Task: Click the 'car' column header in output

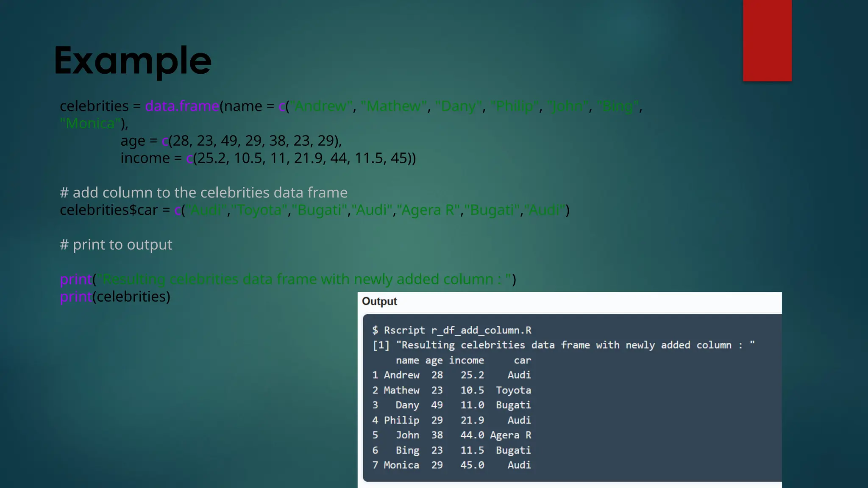Action: tap(522, 360)
